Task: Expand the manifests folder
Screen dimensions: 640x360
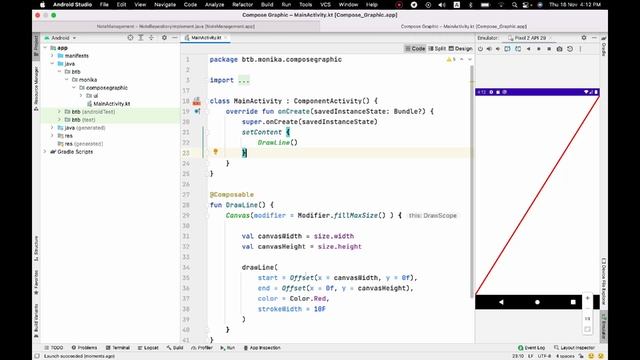Action: pos(52,56)
